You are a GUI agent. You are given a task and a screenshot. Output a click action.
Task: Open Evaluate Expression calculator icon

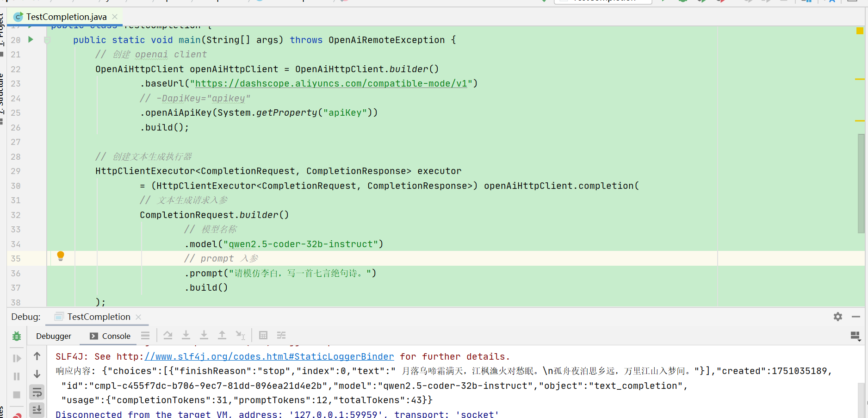263,335
